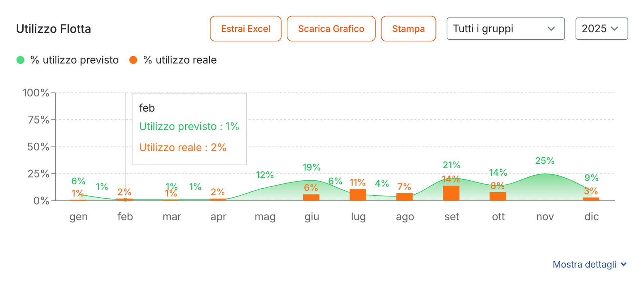This screenshot has height=287, width=644.
Task: Open the Tutti i gruppi dropdown
Action: coord(505,29)
